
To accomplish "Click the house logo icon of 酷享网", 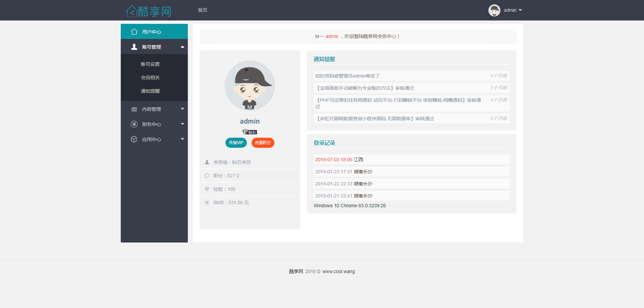I will (131, 11).
